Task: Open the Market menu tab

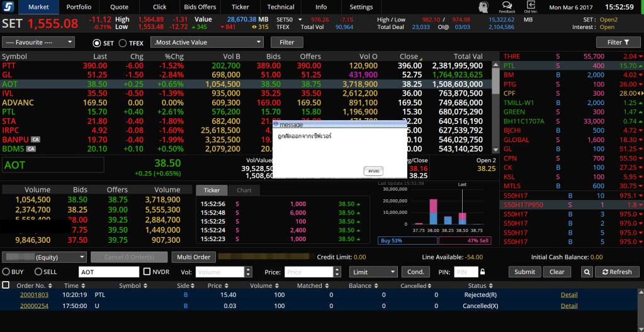Action: (x=38, y=7)
